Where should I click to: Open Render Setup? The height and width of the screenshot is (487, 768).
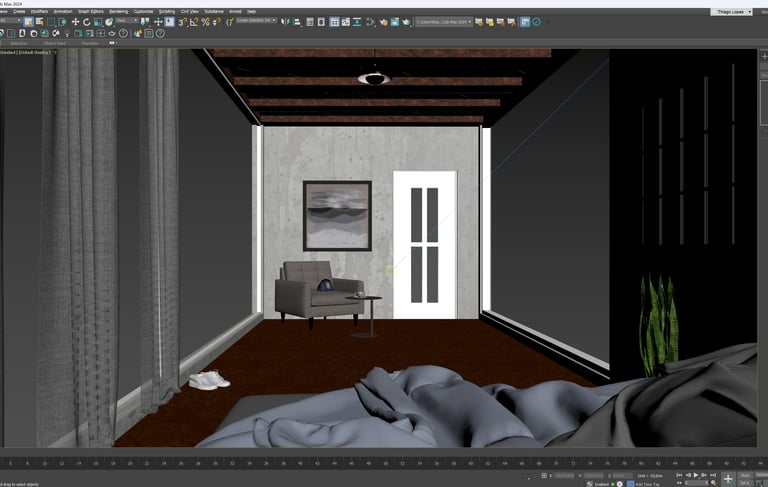384,22
